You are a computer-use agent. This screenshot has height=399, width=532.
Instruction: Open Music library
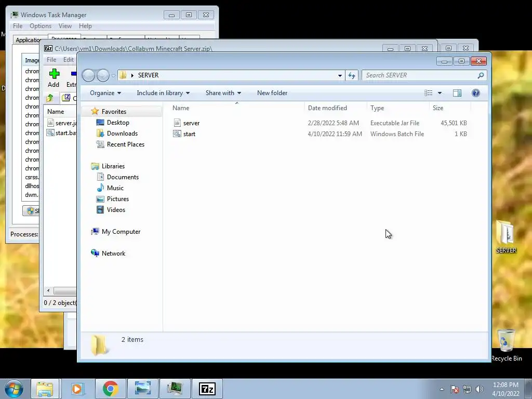115,188
